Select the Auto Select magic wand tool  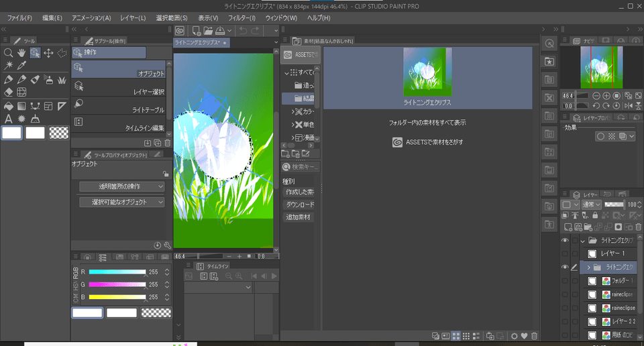tap(8, 66)
